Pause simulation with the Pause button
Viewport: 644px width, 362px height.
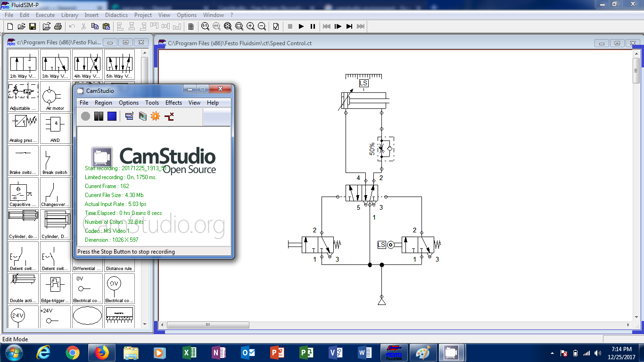pos(313,26)
